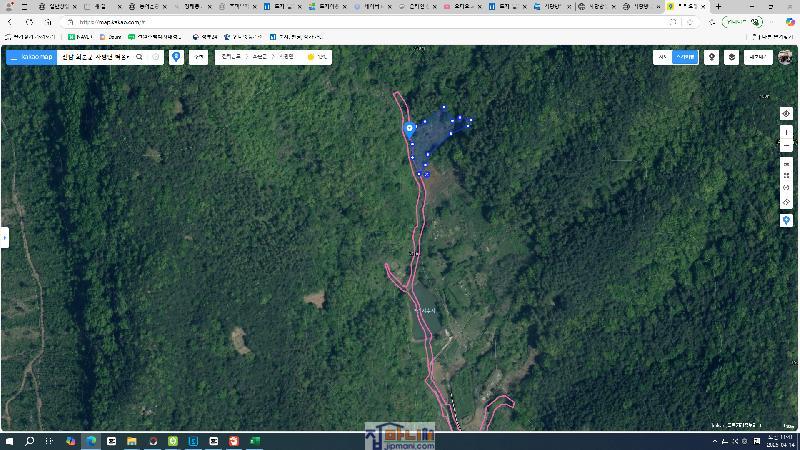Open the roadview pin icon in top bar
The height and width of the screenshot is (450, 800).
711,57
